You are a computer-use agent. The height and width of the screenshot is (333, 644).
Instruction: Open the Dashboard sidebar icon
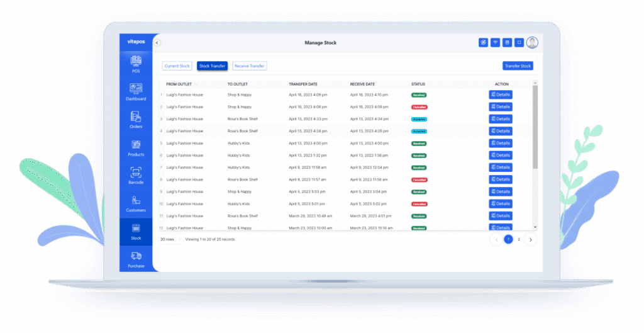(x=136, y=92)
